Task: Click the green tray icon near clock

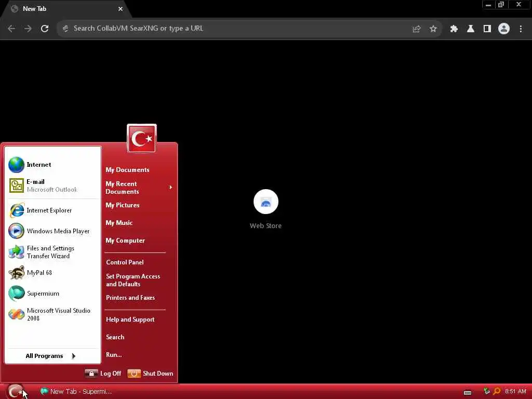Action: point(486,391)
